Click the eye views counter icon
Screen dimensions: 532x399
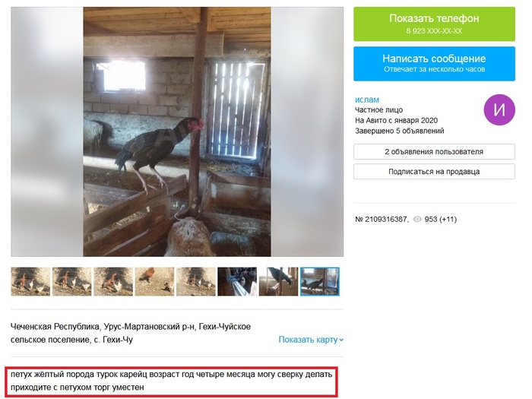(x=417, y=220)
